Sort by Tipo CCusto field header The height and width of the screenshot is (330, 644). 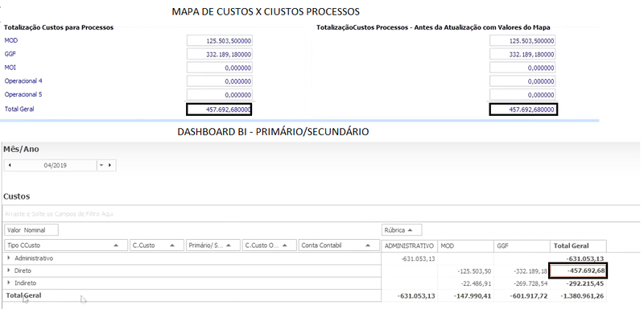coord(66,245)
